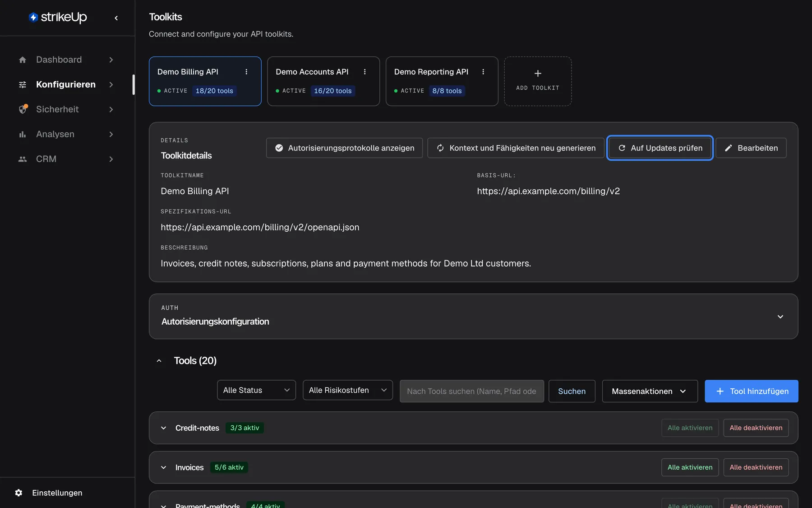812x508 pixels.
Task: Expand the Invoices tool group
Action: [x=164, y=467]
